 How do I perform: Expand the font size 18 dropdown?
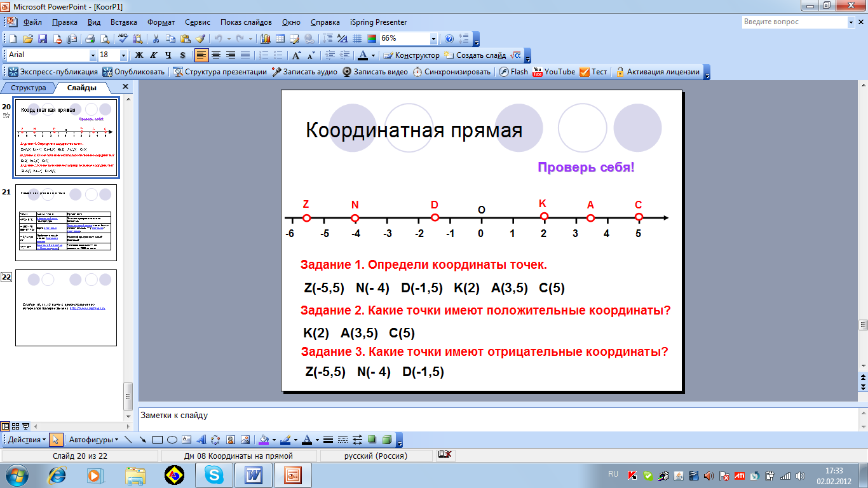pyautogui.click(x=123, y=55)
